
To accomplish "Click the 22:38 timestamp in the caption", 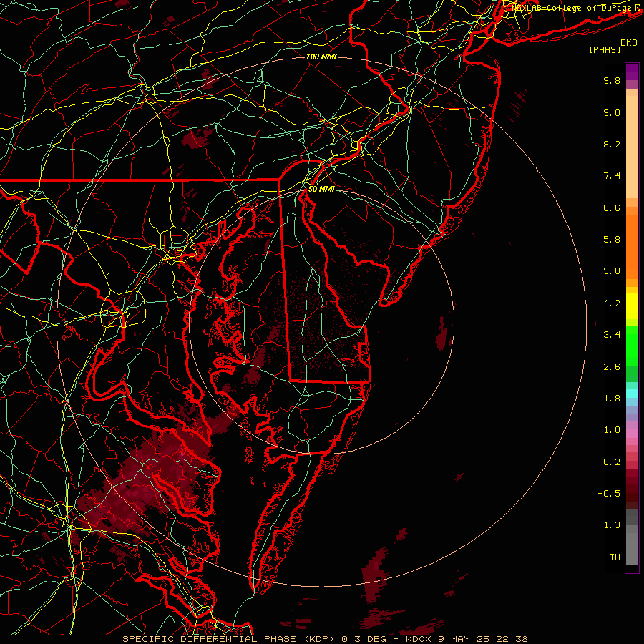I will click(x=510, y=639).
